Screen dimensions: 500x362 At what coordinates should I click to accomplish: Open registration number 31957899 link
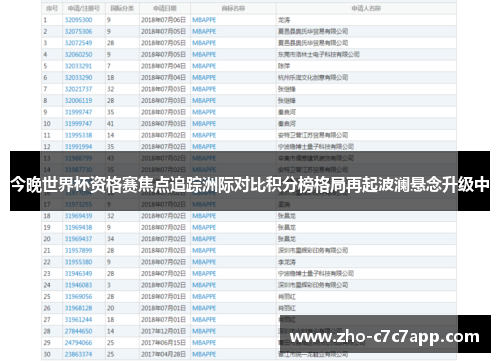point(78,251)
